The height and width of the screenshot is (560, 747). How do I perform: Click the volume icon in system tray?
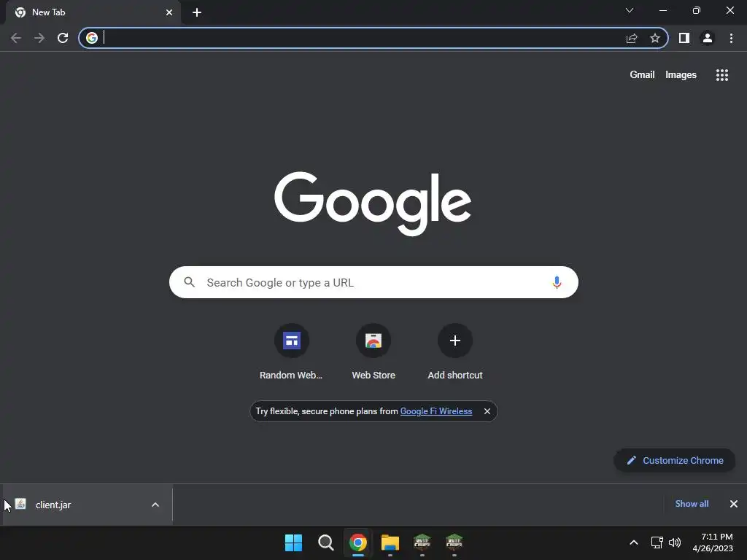point(675,542)
